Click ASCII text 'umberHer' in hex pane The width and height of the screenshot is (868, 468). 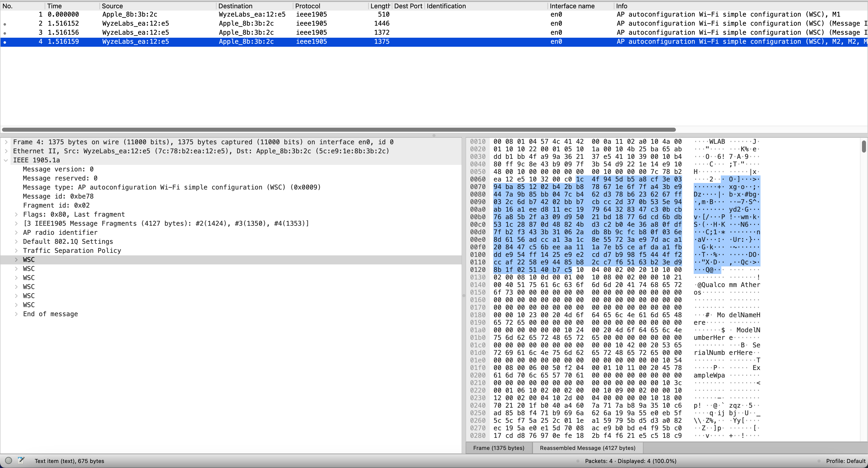[709, 338]
